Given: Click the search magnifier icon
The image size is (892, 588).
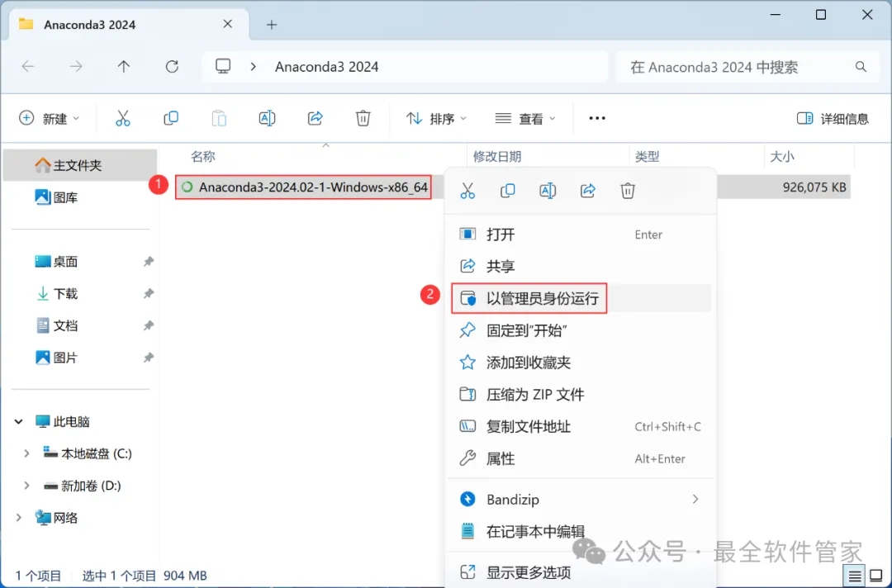Looking at the screenshot, I should [861, 67].
